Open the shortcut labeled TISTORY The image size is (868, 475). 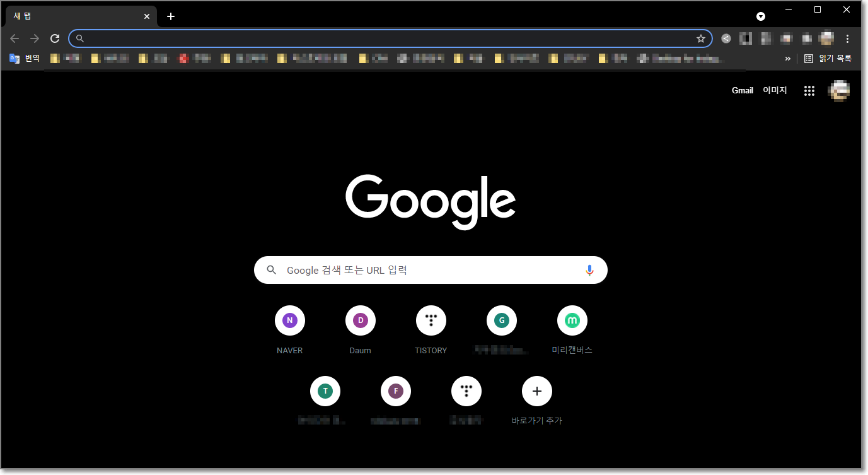[x=431, y=329]
